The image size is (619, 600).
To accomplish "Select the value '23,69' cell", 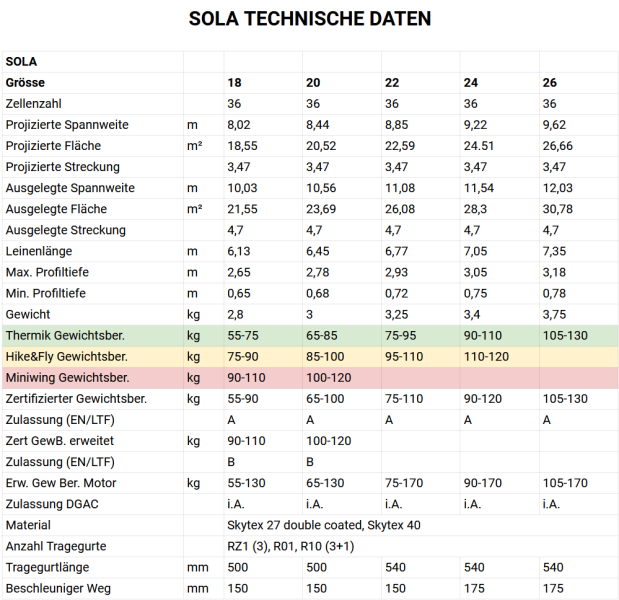I will 321,209.
